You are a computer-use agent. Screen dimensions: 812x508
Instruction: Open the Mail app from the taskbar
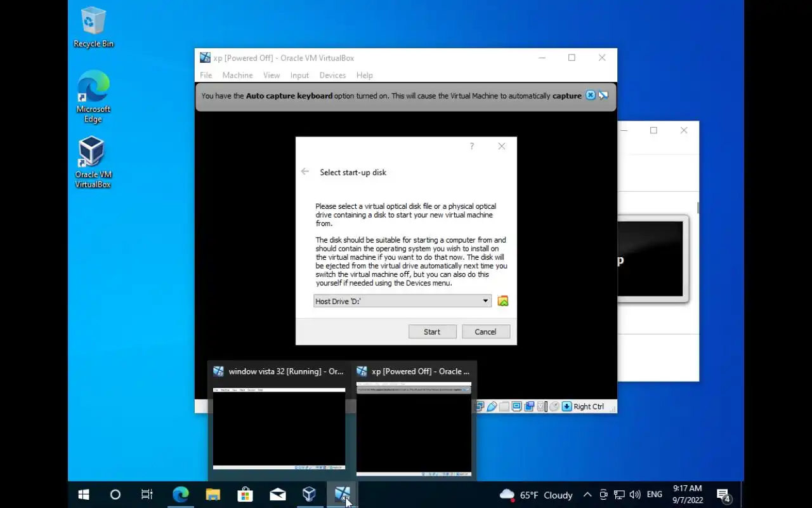click(x=277, y=495)
